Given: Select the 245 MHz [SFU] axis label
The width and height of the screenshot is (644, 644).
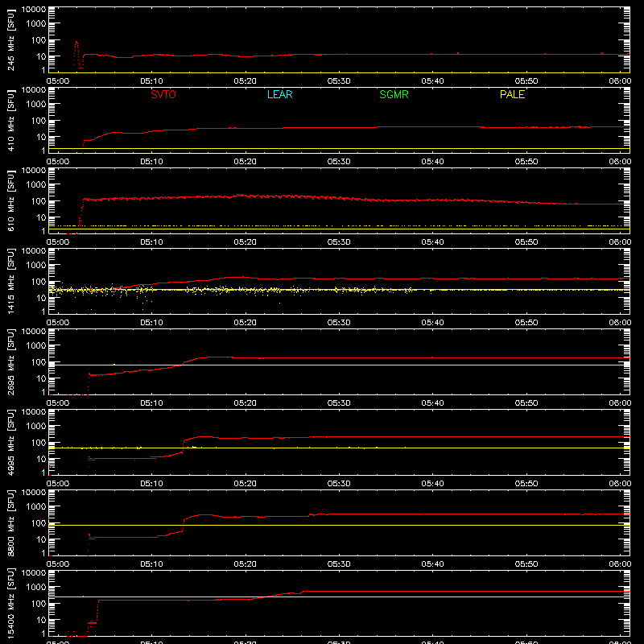Looking at the screenshot, I should (11, 40).
